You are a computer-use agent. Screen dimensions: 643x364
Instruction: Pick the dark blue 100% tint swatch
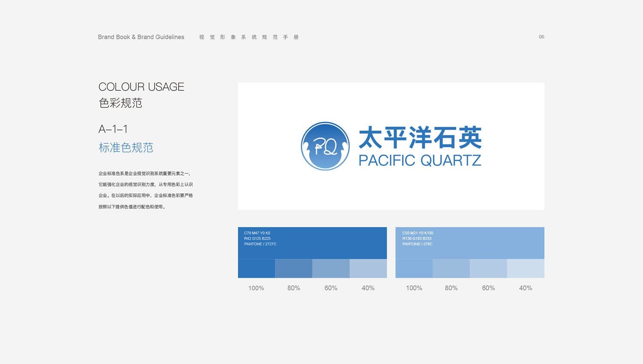click(256, 269)
